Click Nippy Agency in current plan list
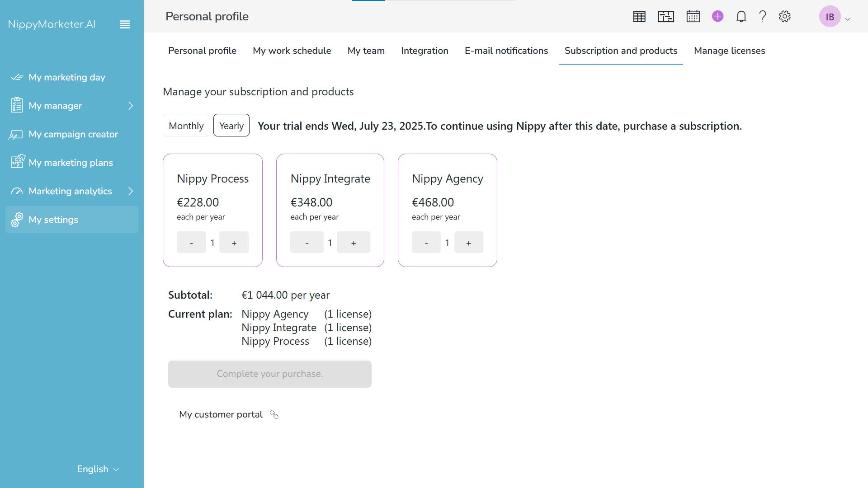The height and width of the screenshot is (488, 868). click(x=275, y=314)
